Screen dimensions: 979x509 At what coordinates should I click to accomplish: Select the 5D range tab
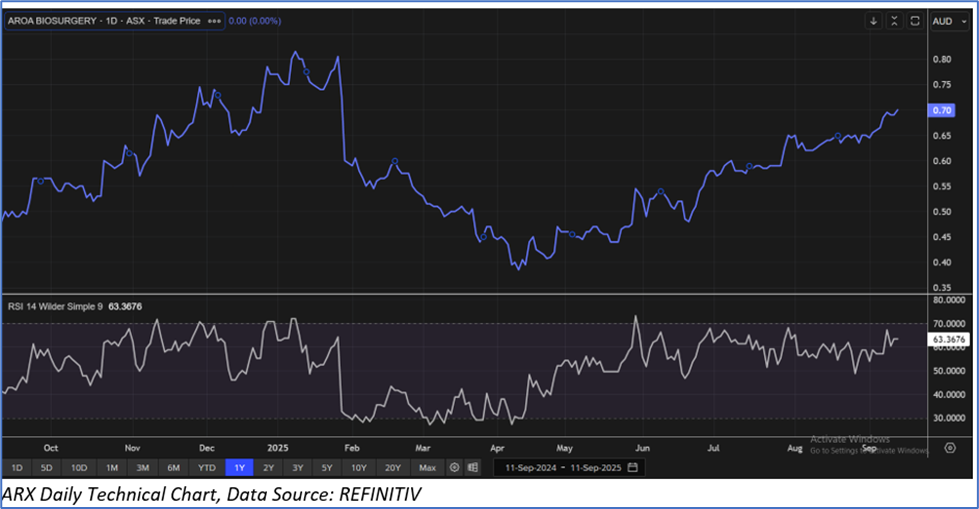(46, 468)
